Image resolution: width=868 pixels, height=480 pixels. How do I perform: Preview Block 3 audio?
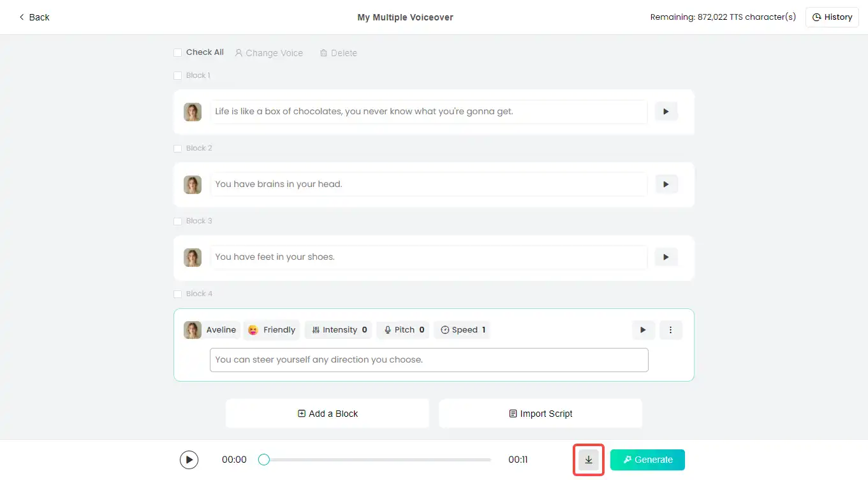pyautogui.click(x=666, y=257)
